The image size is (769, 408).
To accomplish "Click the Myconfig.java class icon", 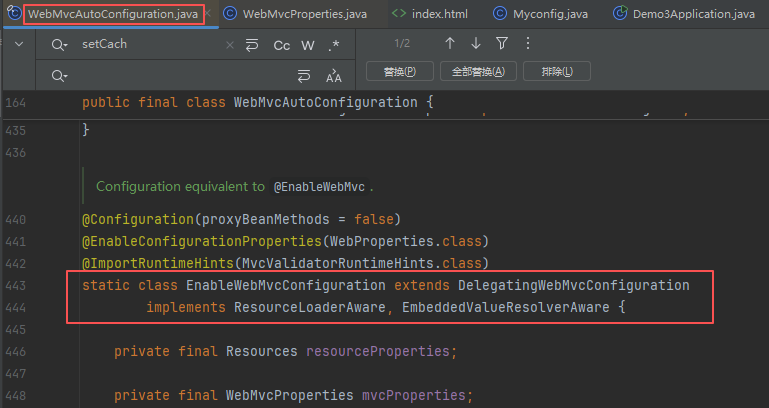I will (x=500, y=14).
